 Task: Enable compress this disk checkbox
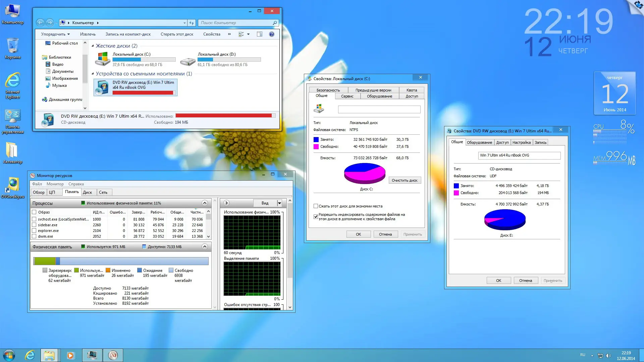click(316, 206)
